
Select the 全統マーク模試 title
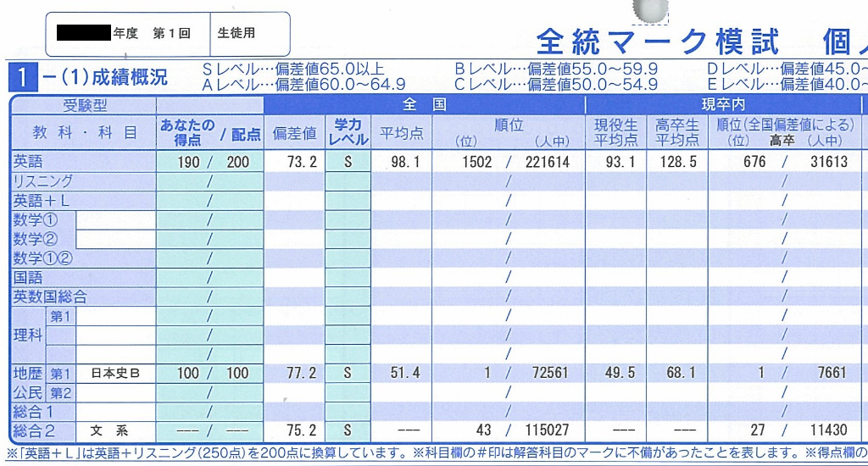657,42
